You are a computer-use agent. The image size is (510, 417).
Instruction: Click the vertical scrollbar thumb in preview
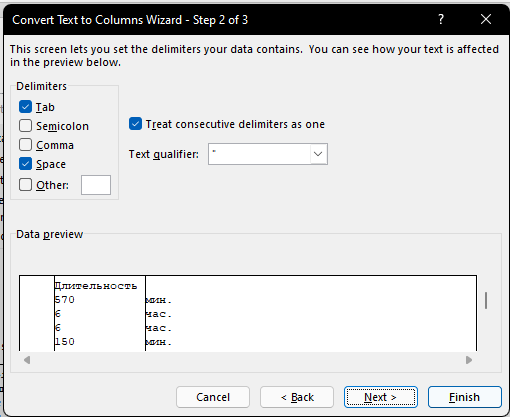pos(486,301)
